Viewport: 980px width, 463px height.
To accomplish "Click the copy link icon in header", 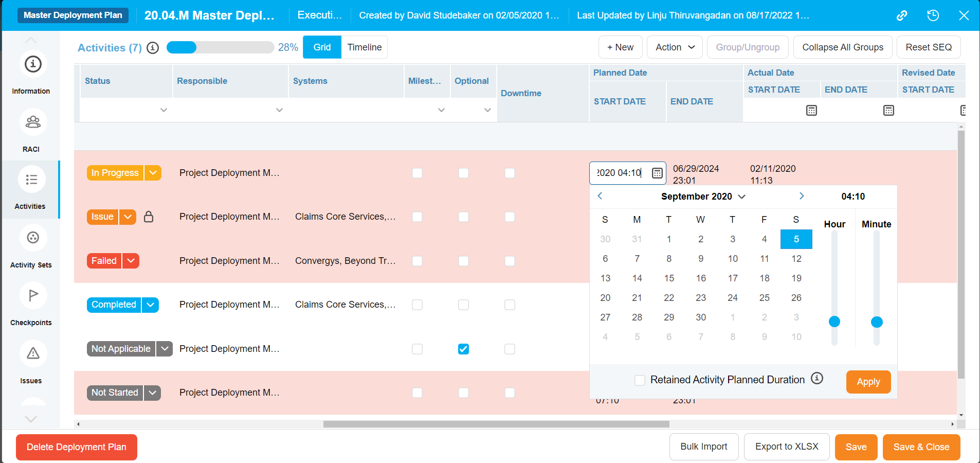I will (x=902, y=15).
